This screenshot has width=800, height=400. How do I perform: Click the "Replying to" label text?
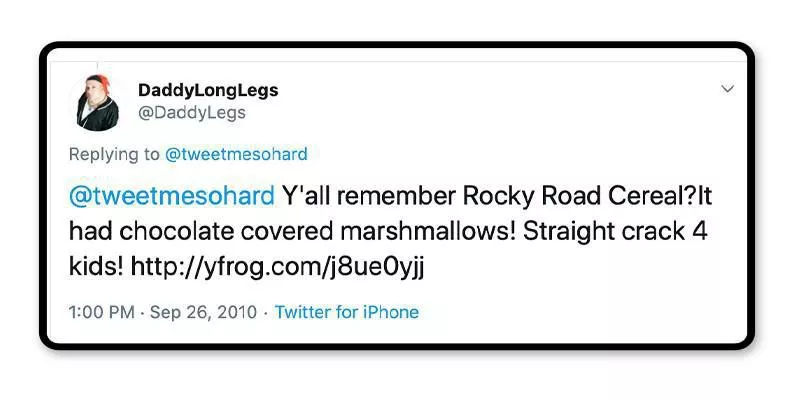click(114, 155)
